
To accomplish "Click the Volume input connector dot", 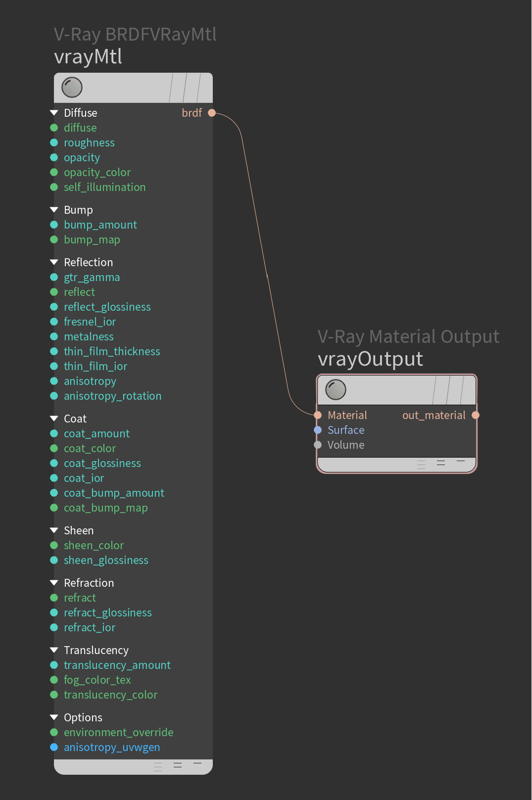I will 318,445.
